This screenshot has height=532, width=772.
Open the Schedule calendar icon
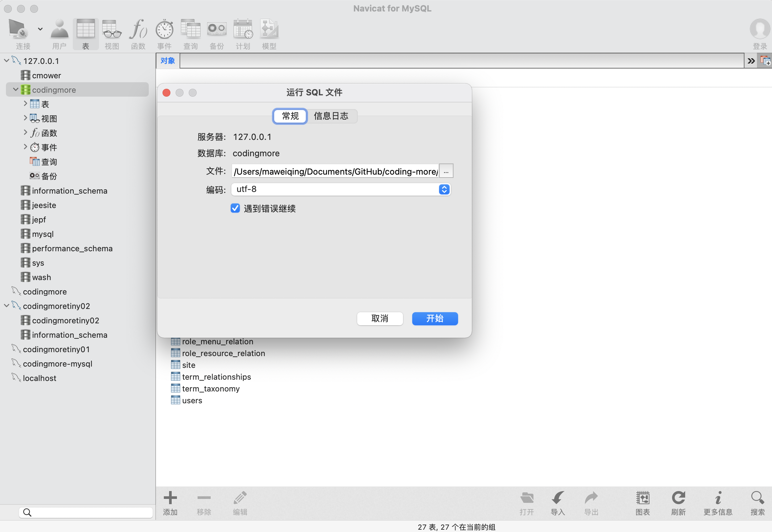pyautogui.click(x=243, y=30)
